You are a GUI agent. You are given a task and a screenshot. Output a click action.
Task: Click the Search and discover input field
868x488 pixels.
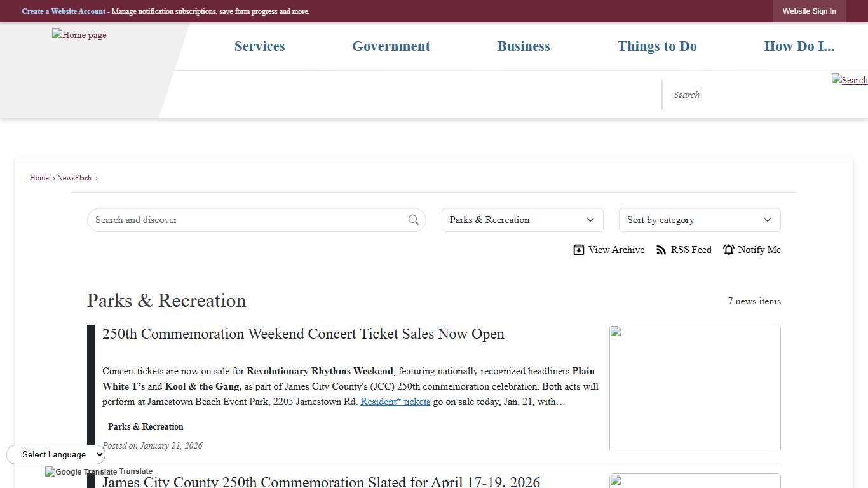[x=248, y=220]
